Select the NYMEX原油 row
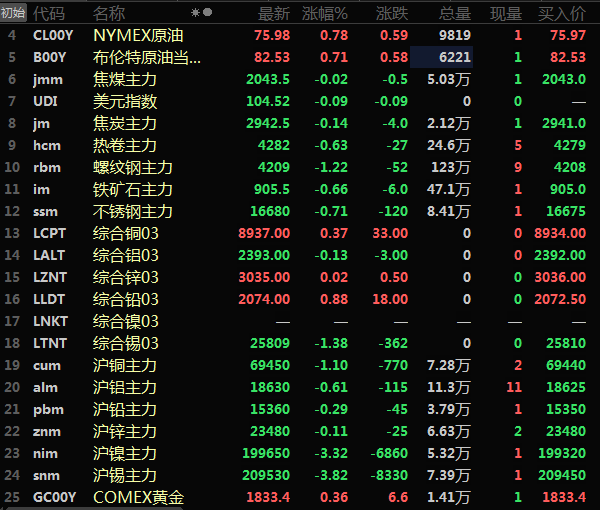600x510 pixels. pyautogui.click(x=144, y=35)
